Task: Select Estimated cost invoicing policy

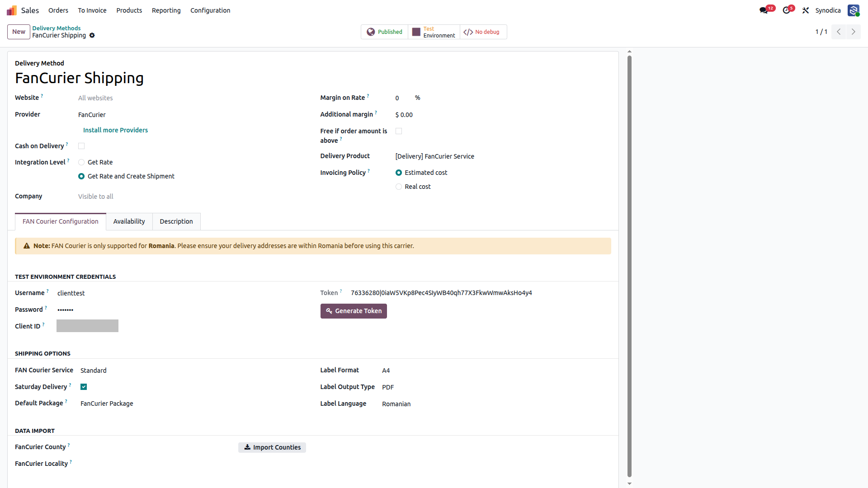Action: coord(399,173)
